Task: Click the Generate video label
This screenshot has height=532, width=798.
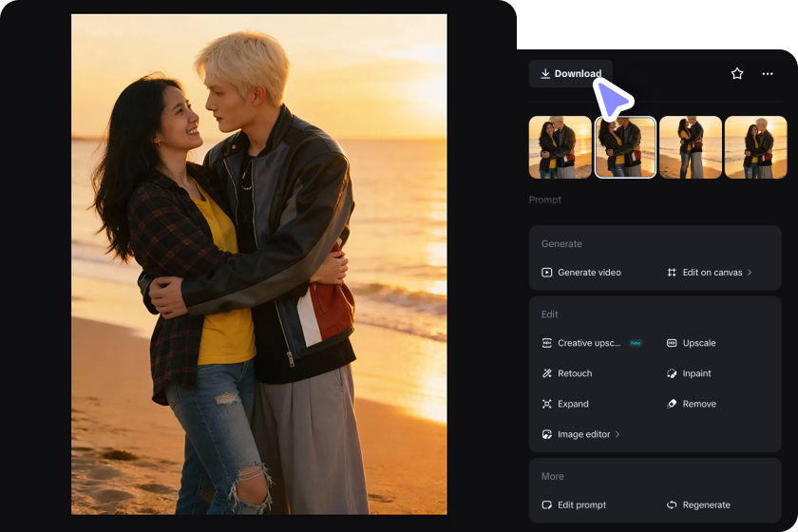Action: 589,273
